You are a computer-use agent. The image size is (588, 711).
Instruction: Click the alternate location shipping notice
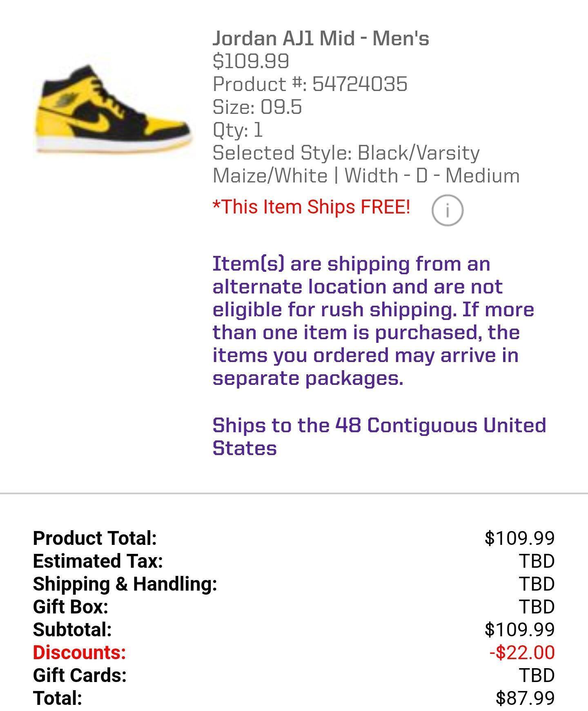point(373,321)
